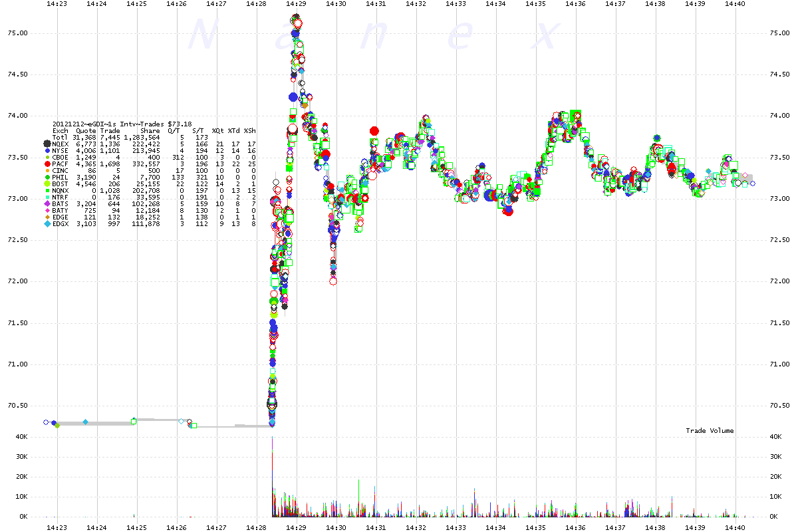Click the 'BOST' exchange label
The width and height of the screenshot is (798, 532).
click(x=62, y=184)
